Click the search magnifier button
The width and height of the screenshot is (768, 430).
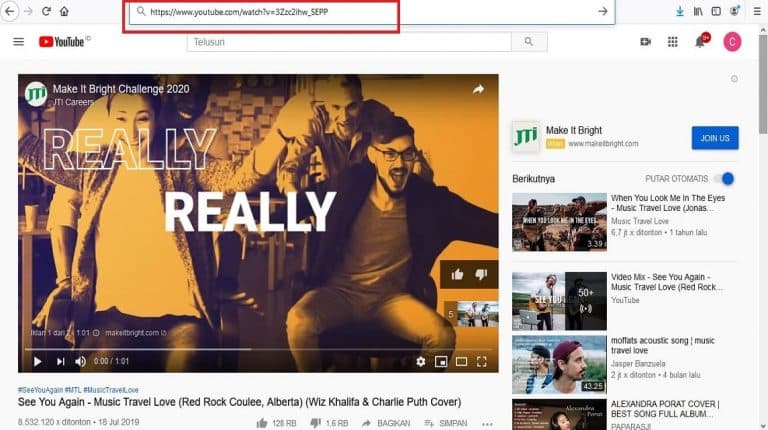point(528,41)
